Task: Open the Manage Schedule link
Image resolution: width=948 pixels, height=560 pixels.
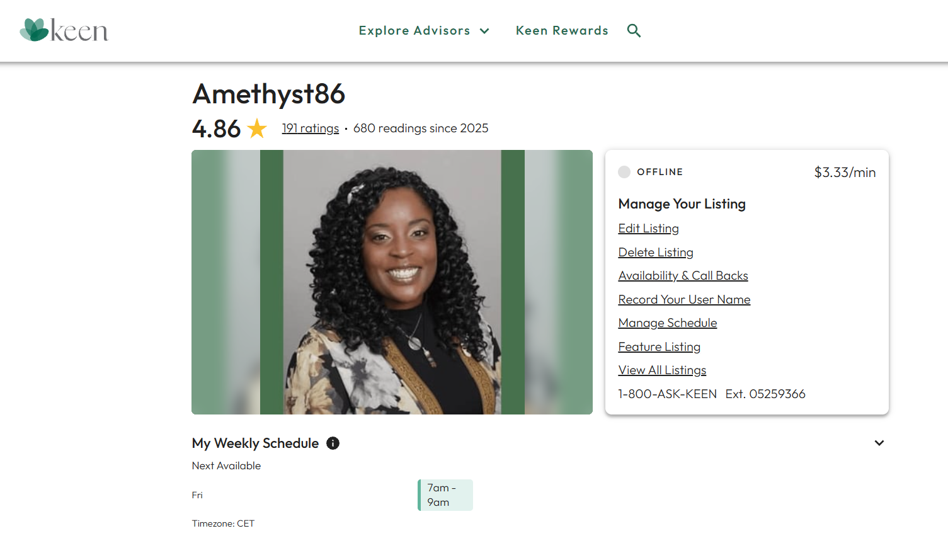Action: 668,323
